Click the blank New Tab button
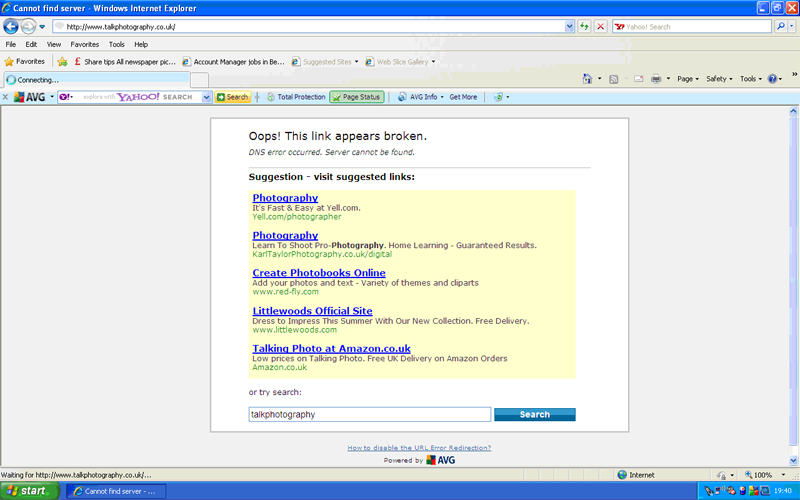Screen dimensions: 800x500 [199, 80]
